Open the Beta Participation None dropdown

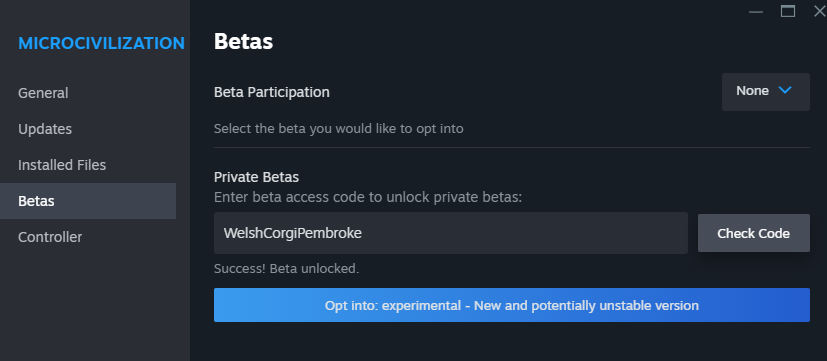[x=765, y=92]
